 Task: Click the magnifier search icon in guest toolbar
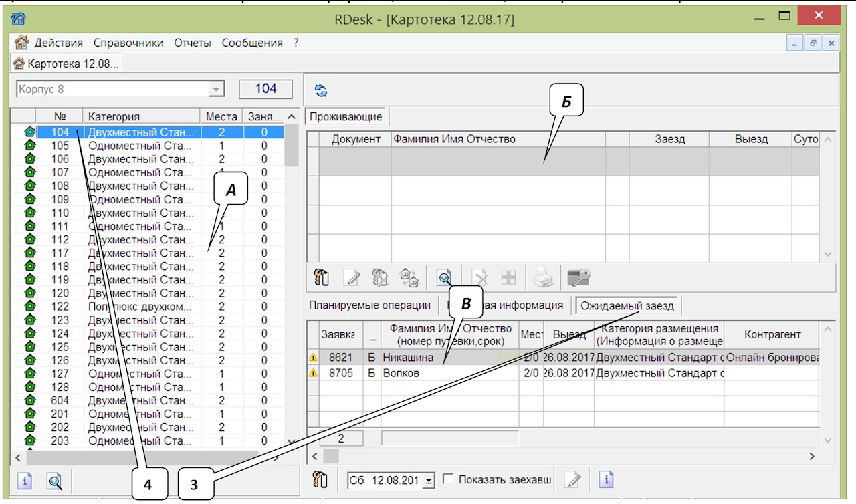[x=444, y=277]
